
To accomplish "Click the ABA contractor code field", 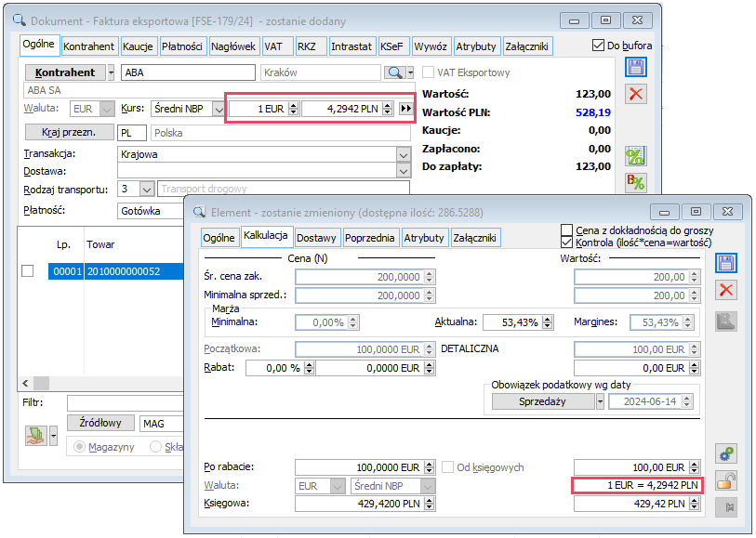I will pyautogui.click(x=188, y=72).
